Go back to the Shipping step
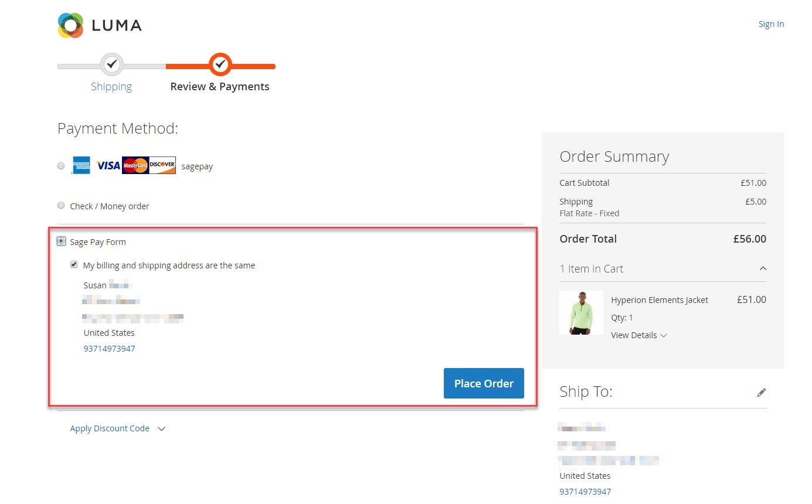The height and width of the screenshot is (504, 812). pyautogui.click(x=111, y=87)
